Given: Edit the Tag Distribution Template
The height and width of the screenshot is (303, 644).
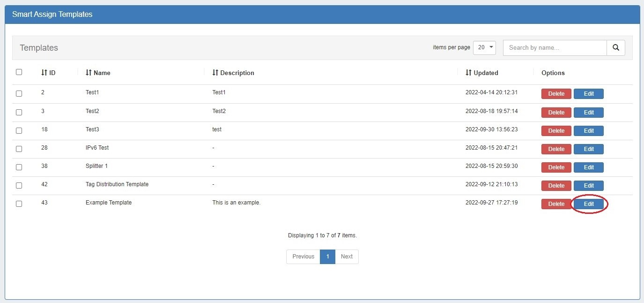Looking at the screenshot, I should [x=588, y=186].
